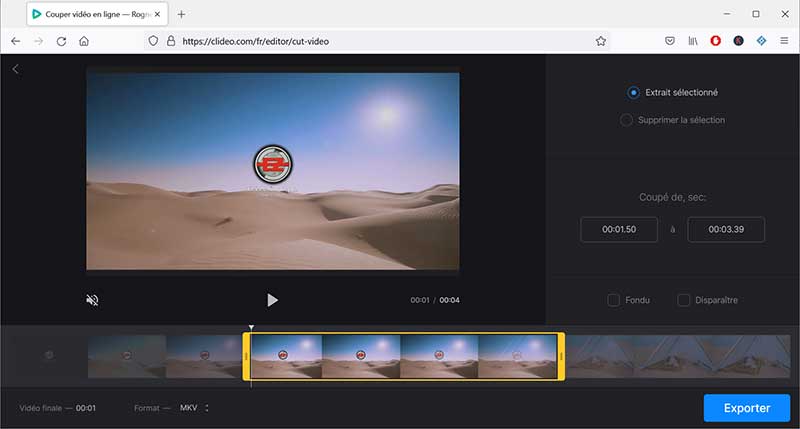Open the browser home page
Screen dimensions: 800x429
(x=84, y=41)
